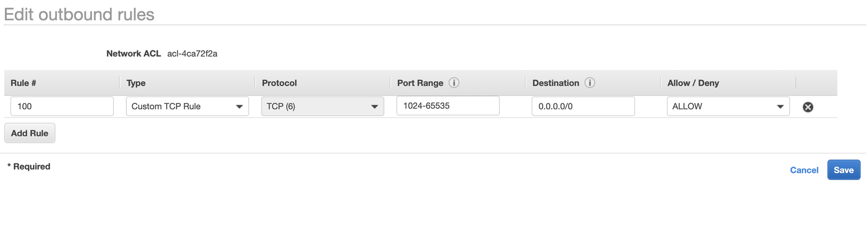Focus the port range field showing 1024-65535
This screenshot has height=229, width=868.
448,106
